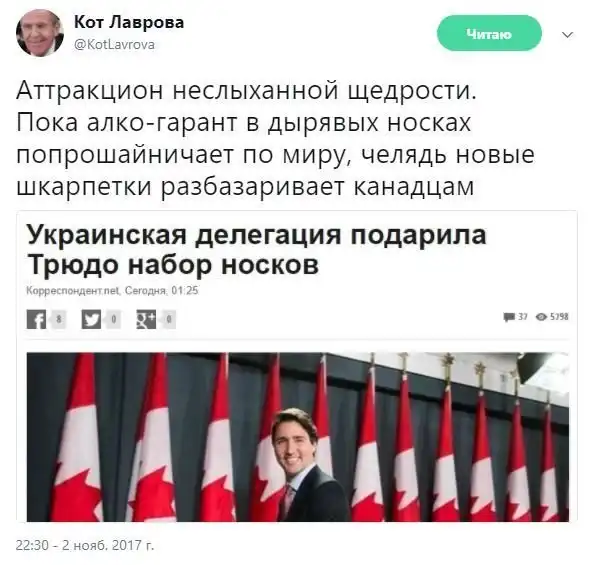Viewport: 595px width, 565px height.
Task: Click the Twitter share count 0
Action: pyautogui.click(x=113, y=319)
